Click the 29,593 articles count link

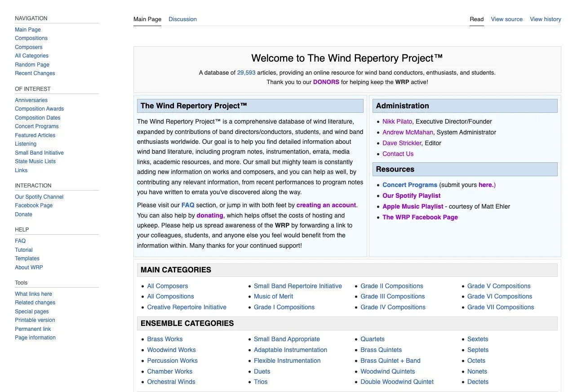tap(246, 72)
